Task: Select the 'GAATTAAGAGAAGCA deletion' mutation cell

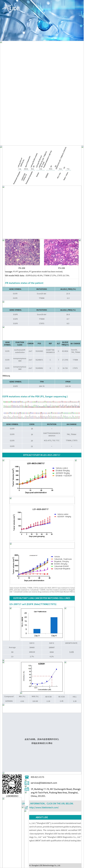Action: 52,434
